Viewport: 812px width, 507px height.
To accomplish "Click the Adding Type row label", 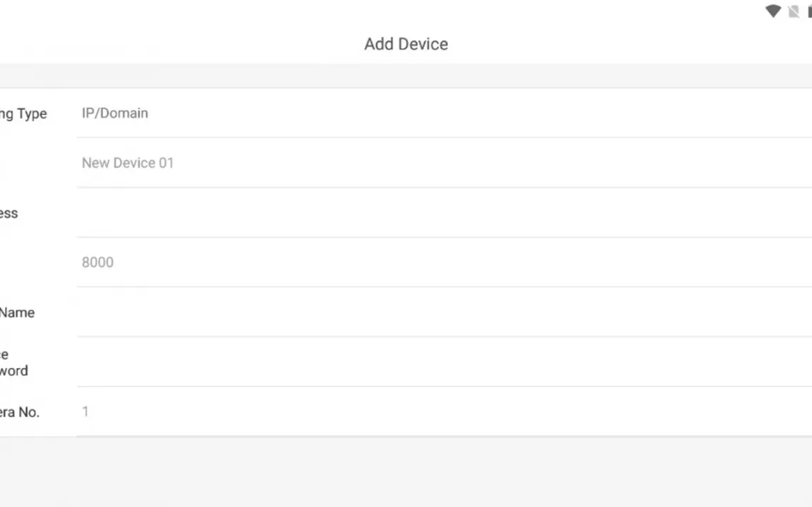I will pyautogui.click(x=23, y=114).
